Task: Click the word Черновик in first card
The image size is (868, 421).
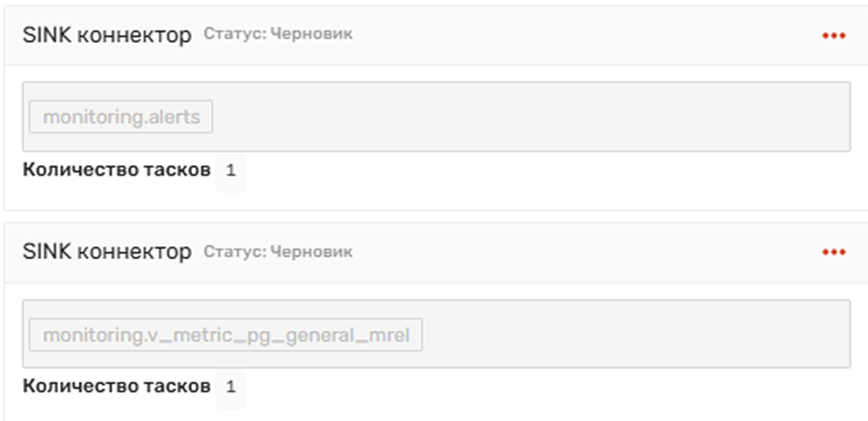Action: point(313,35)
